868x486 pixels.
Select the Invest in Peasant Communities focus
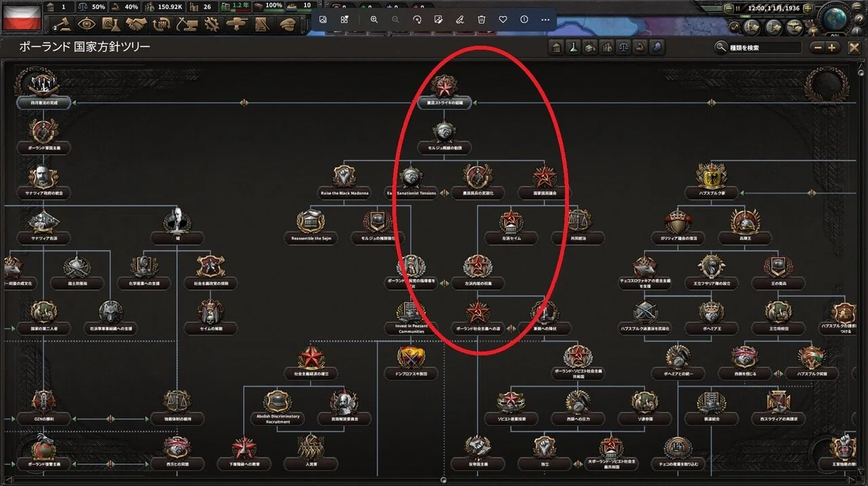[411, 317]
